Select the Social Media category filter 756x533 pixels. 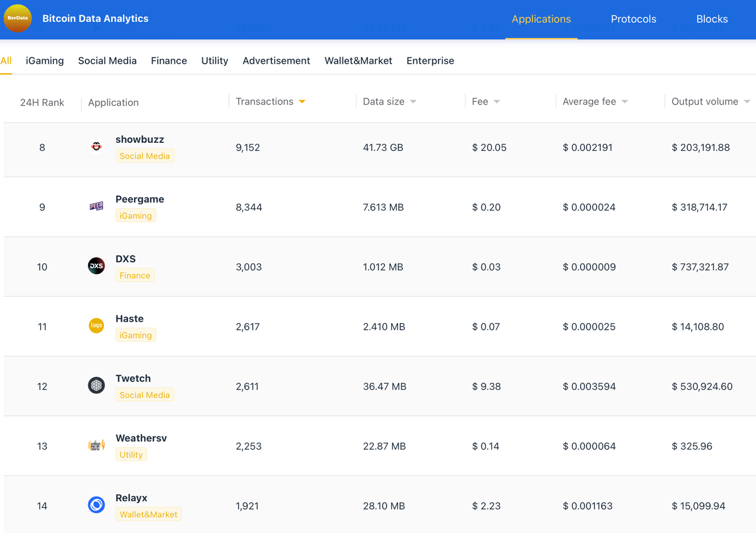pyautogui.click(x=107, y=60)
